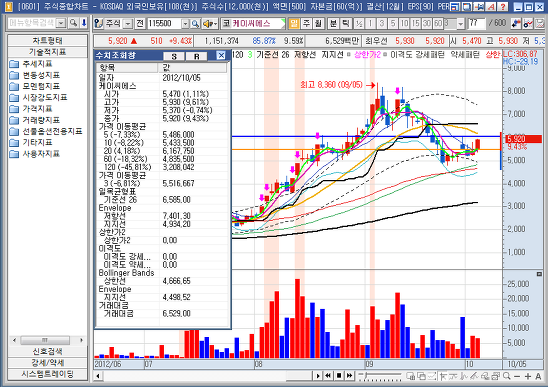Click the rewind button in chart playback controls
Screen dimensions: 548x387
pyautogui.click(x=328, y=376)
